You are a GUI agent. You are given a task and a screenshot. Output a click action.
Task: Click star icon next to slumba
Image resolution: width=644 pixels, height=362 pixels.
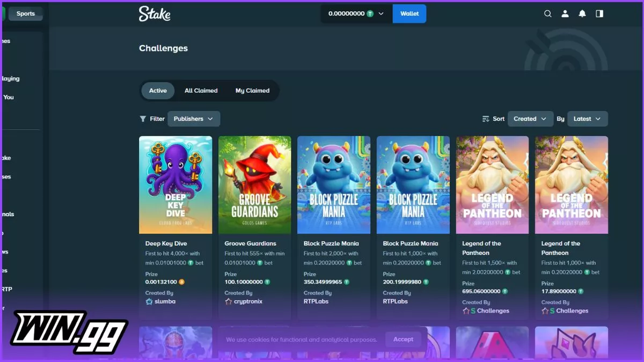click(x=149, y=301)
